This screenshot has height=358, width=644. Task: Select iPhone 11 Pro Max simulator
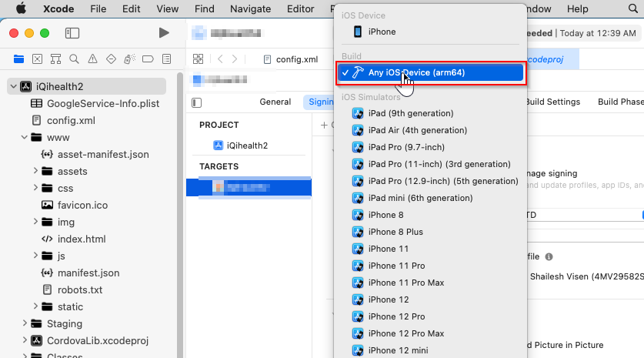[x=430, y=283]
